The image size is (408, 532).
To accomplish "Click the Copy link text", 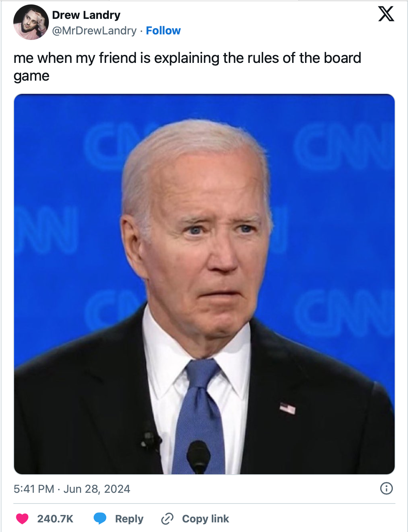I will 205,519.
